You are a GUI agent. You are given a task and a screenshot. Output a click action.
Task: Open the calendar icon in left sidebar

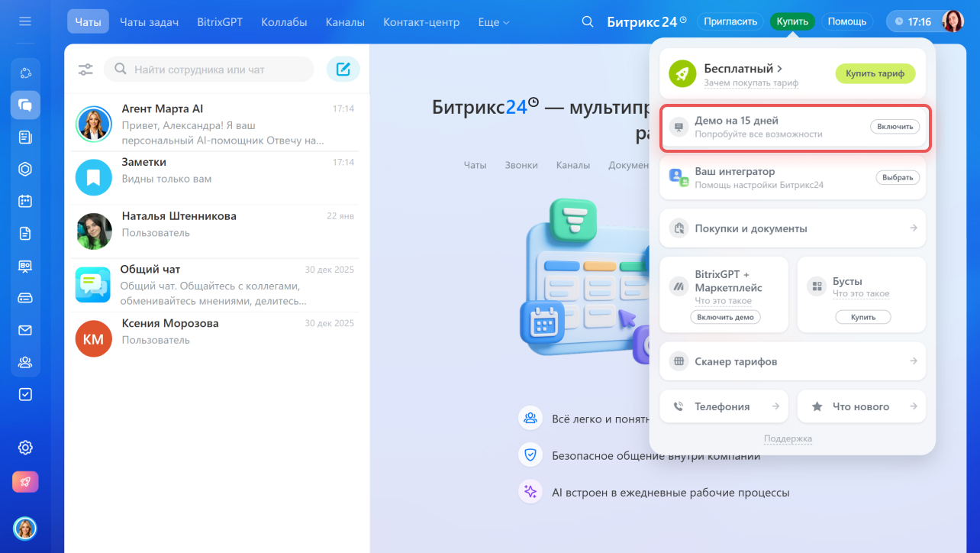pos(25,201)
